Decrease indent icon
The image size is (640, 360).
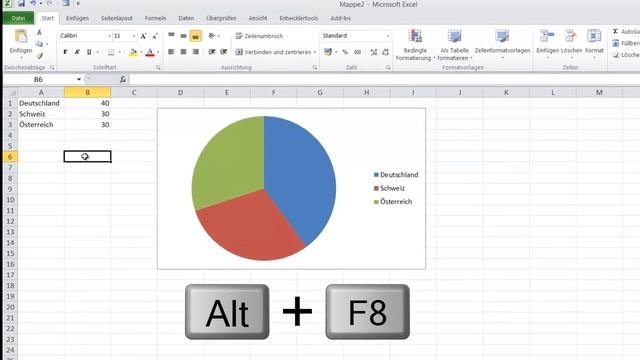coord(212,52)
